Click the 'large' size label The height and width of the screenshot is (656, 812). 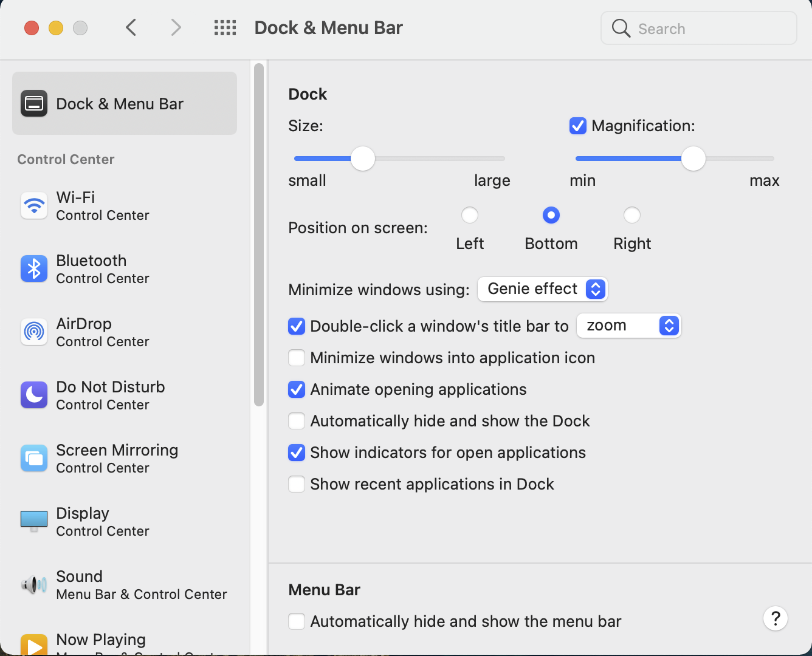coord(492,180)
